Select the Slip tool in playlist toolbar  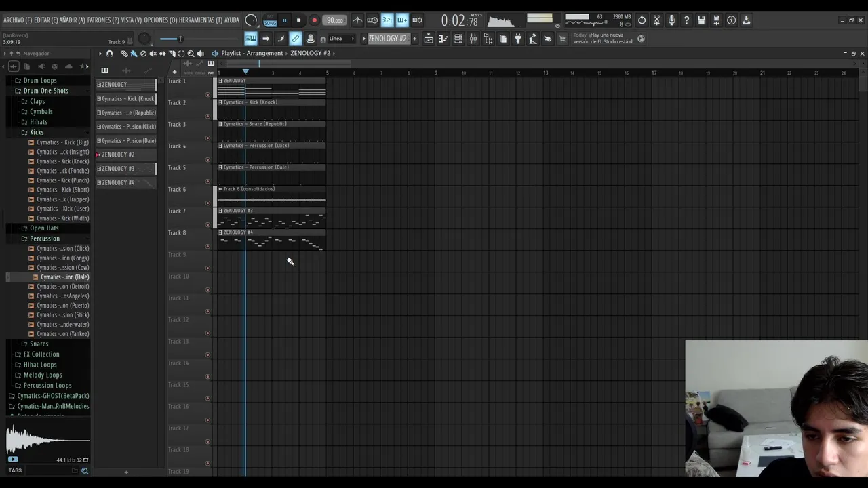pos(162,53)
